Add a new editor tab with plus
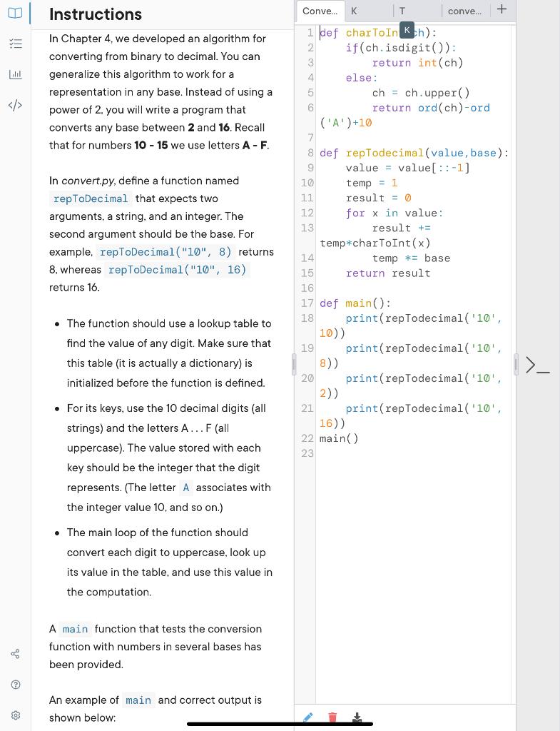560x731 pixels. pyautogui.click(x=502, y=9)
